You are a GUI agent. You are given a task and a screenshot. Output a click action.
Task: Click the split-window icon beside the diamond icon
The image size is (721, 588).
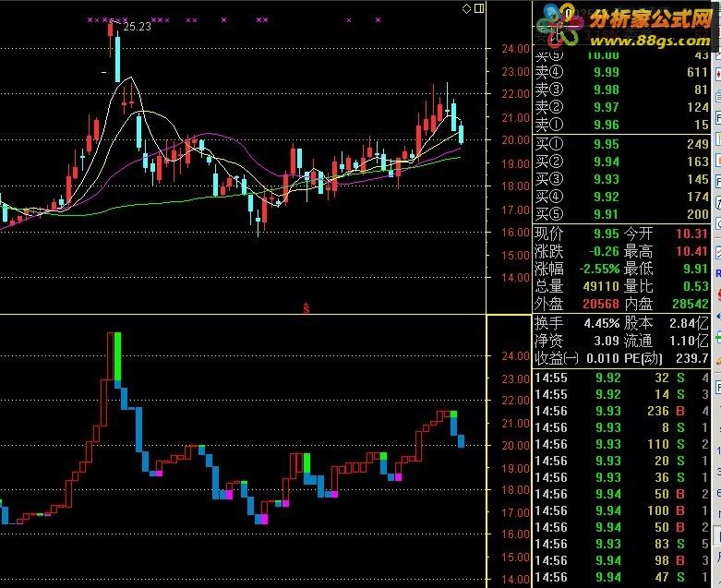click(479, 8)
